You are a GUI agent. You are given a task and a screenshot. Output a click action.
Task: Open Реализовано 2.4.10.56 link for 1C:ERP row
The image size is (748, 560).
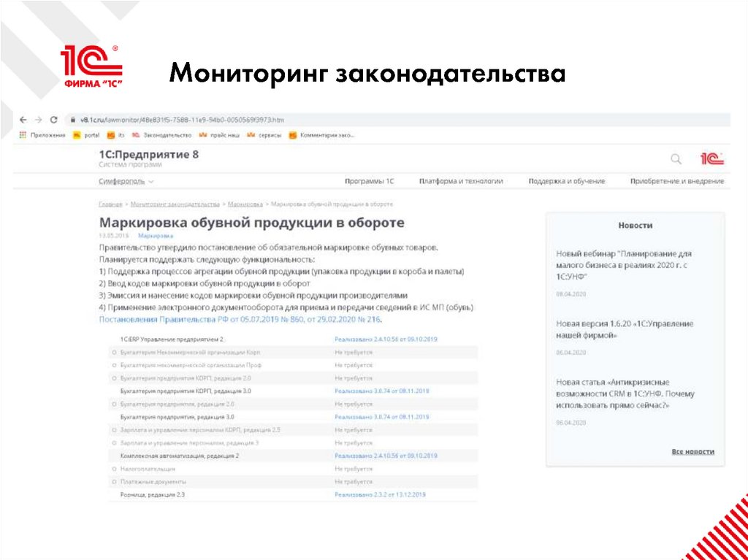pyautogui.click(x=386, y=340)
